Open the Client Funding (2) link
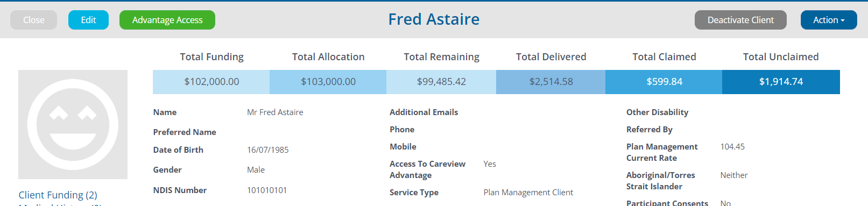The image size is (868, 206). tap(58, 195)
